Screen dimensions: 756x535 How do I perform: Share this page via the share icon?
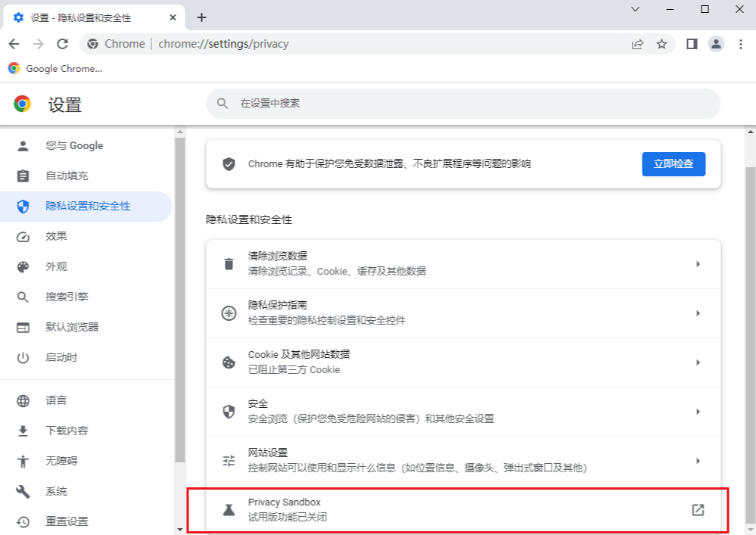coord(637,44)
